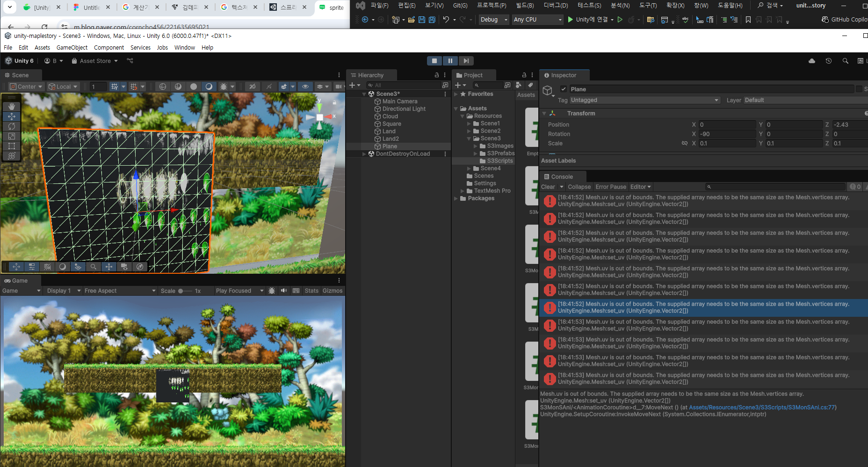Viewport: 868px width, 467px height.
Task: Open the Free Aspect dropdown
Action: 120,291
